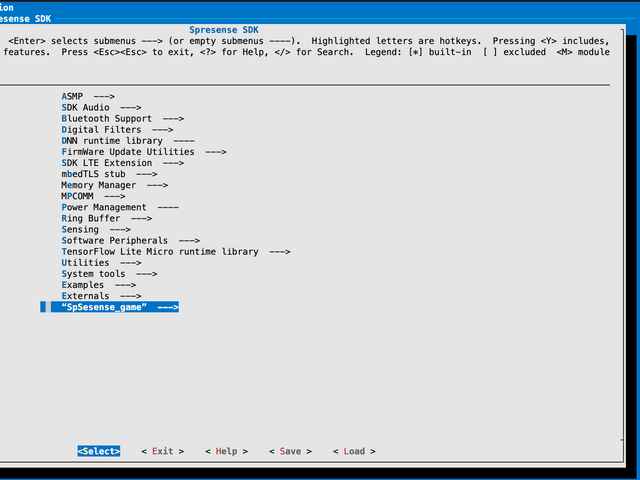640x480 pixels.
Task: Click the Spresense SDK dialog title
Action: pos(224,30)
